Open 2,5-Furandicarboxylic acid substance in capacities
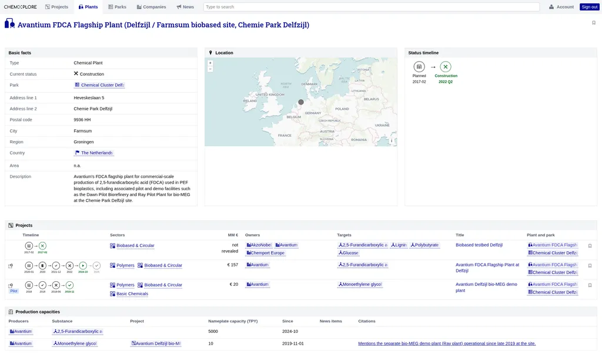The height and width of the screenshot is (364, 602). click(x=78, y=331)
